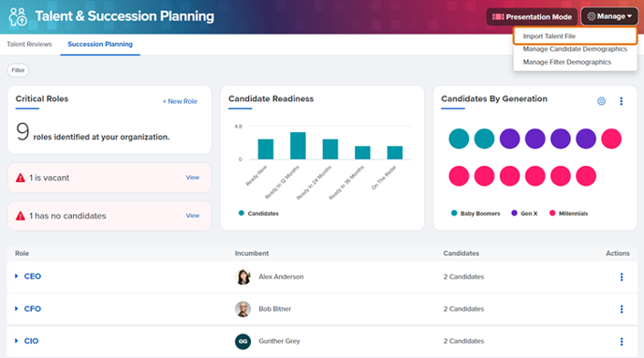The width and height of the screenshot is (644, 358).
Task: Open the CIO row actions menu
Action: tap(622, 341)
